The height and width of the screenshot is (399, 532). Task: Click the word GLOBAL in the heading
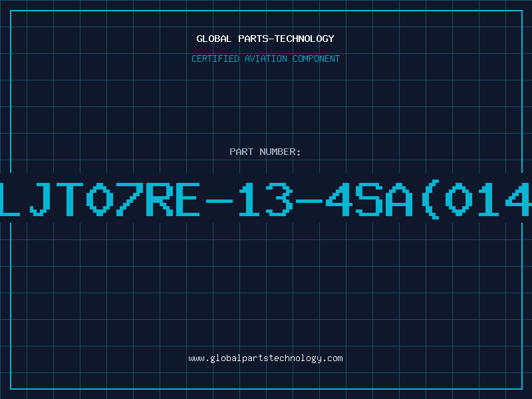click(214, 39)
